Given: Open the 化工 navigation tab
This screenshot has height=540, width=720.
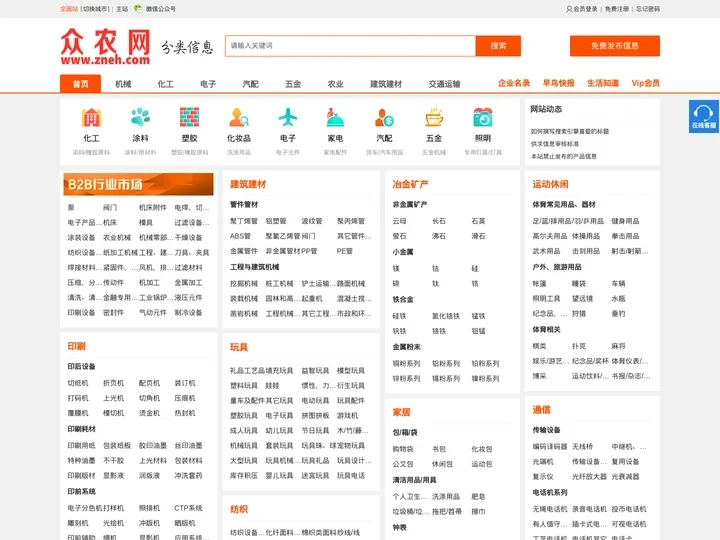Looking at the screenshot, I should tap(165, 84).
